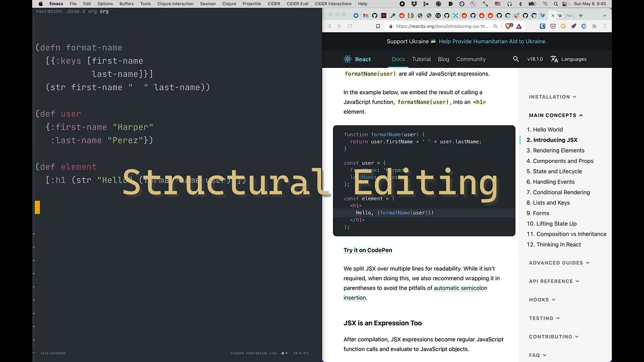Select the .doom.d tab in Emacs
Screen dimensions: 644x362
(75, 11)
